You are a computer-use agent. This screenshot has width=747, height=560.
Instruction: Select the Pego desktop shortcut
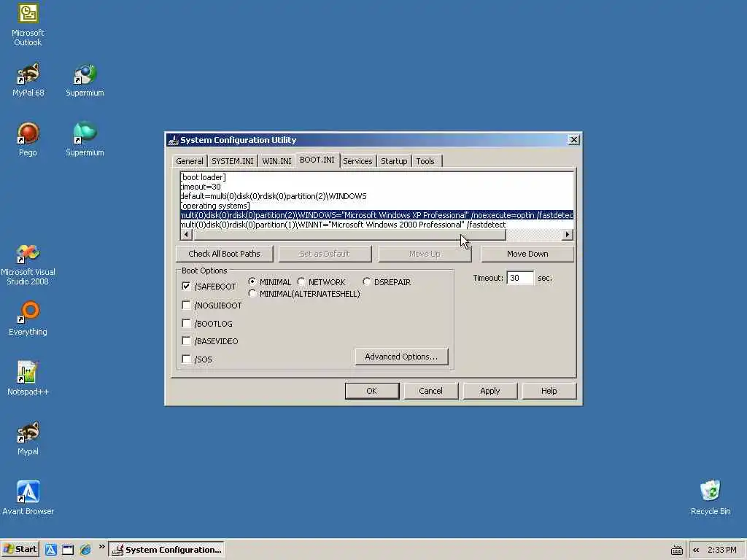[x=28, y=139]
